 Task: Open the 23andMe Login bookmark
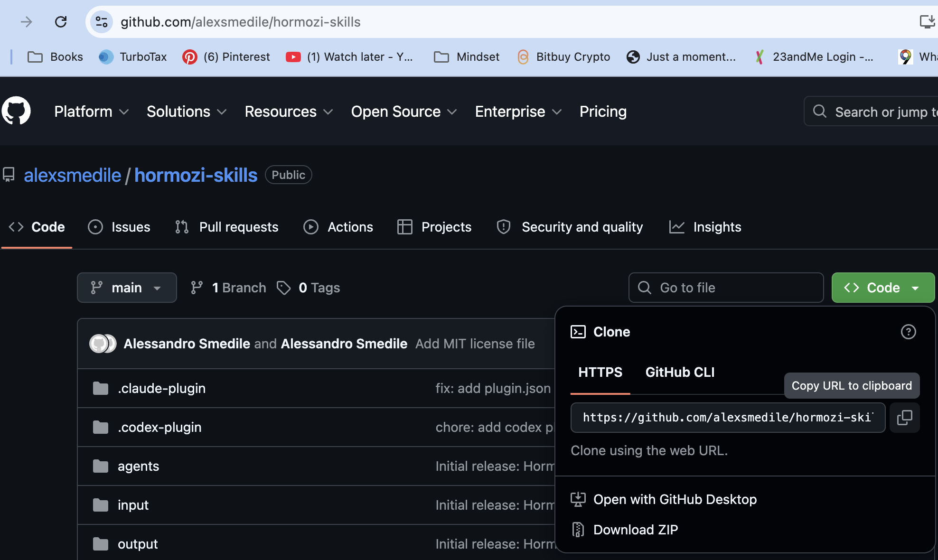point(814,57)
